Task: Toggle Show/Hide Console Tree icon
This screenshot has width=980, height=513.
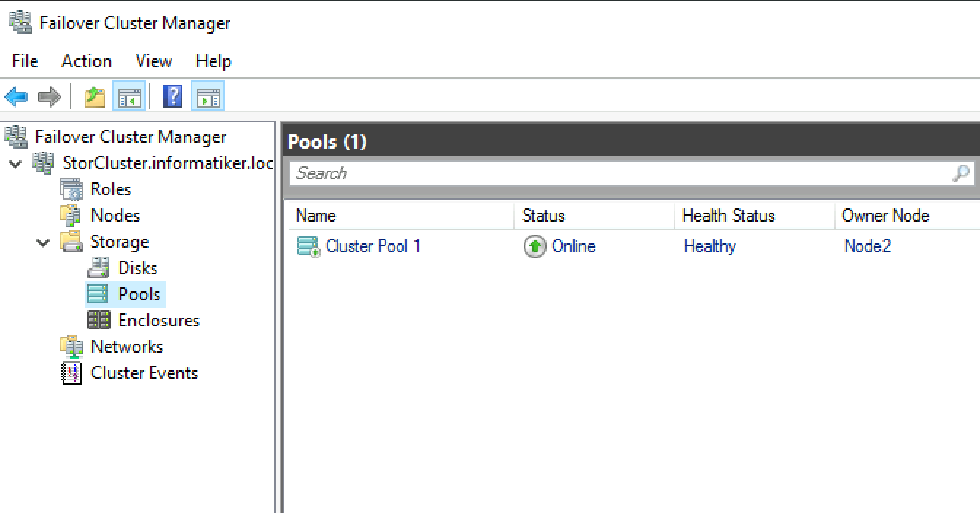Action: pos(129,96)
